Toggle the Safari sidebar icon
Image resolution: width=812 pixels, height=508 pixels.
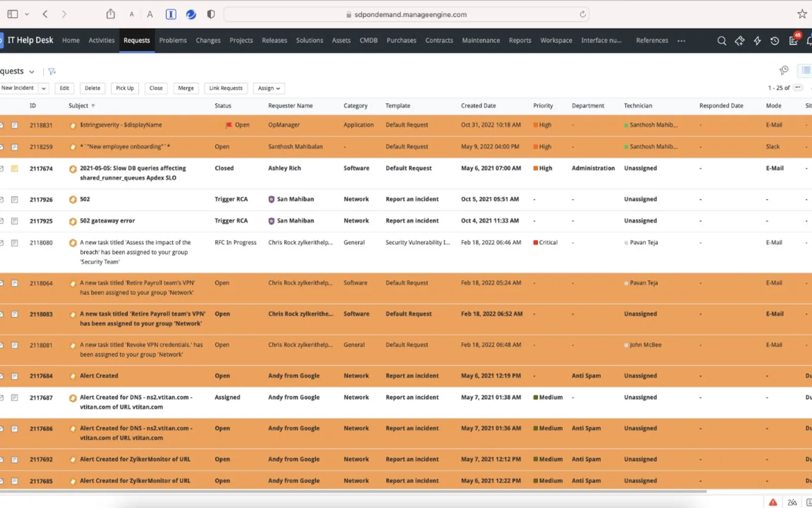tap(13, 14)
